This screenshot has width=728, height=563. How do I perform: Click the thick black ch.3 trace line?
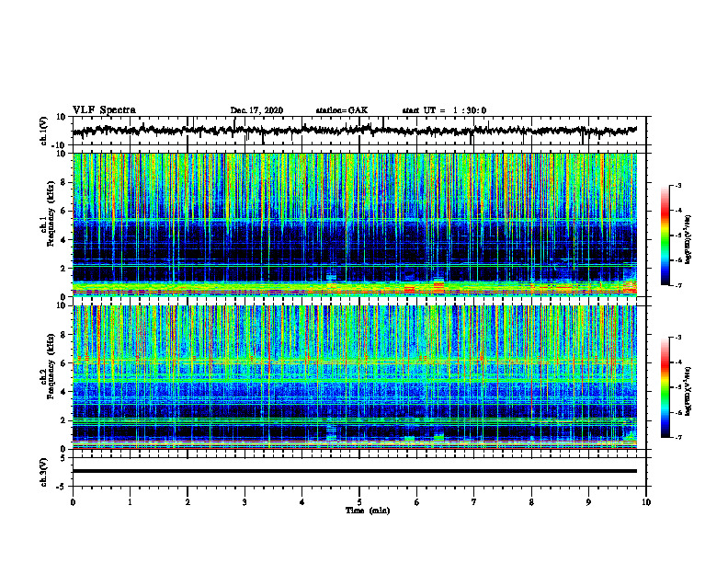pos(355,471)
